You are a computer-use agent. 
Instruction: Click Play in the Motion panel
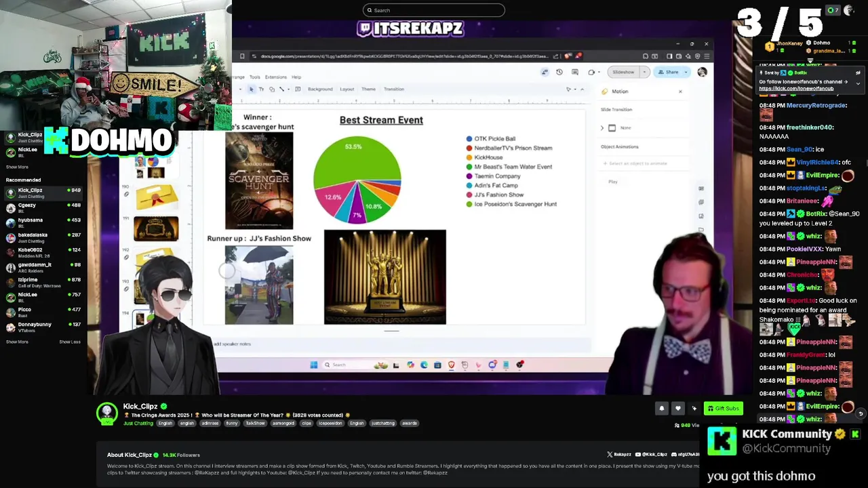(613, 182)
